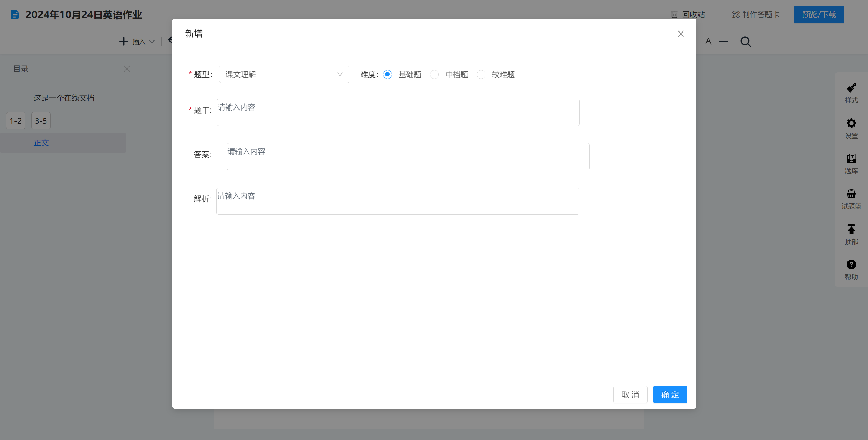This screenshot has width=868, height=440.
Task: Expand the 插入 dropdown arrow
Action: click(152, 42)
